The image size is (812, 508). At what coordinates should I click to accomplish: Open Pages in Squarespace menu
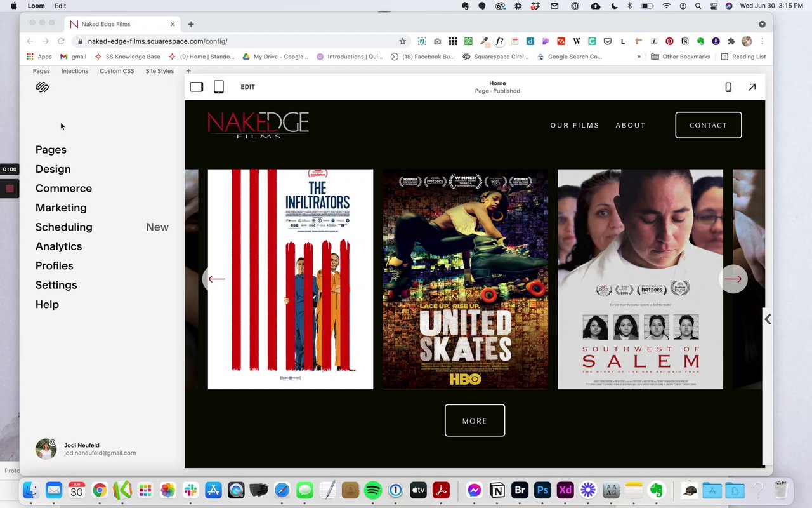click(x=51, y=150)
